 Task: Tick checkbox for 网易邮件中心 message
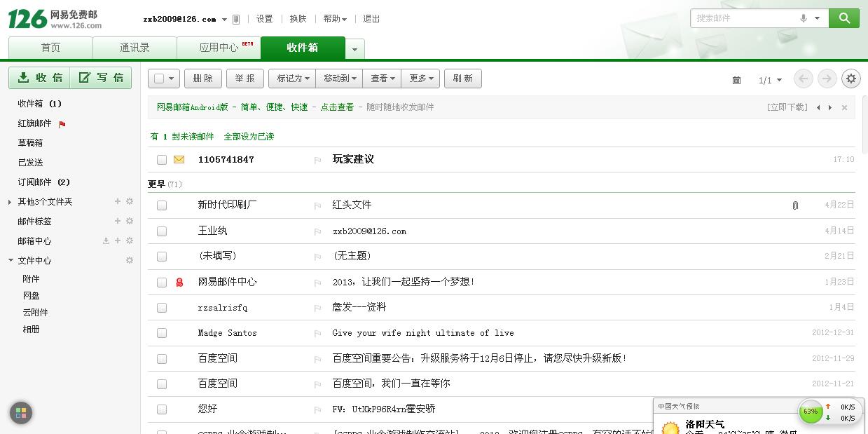pyautogui.click(x=162, y=283)
